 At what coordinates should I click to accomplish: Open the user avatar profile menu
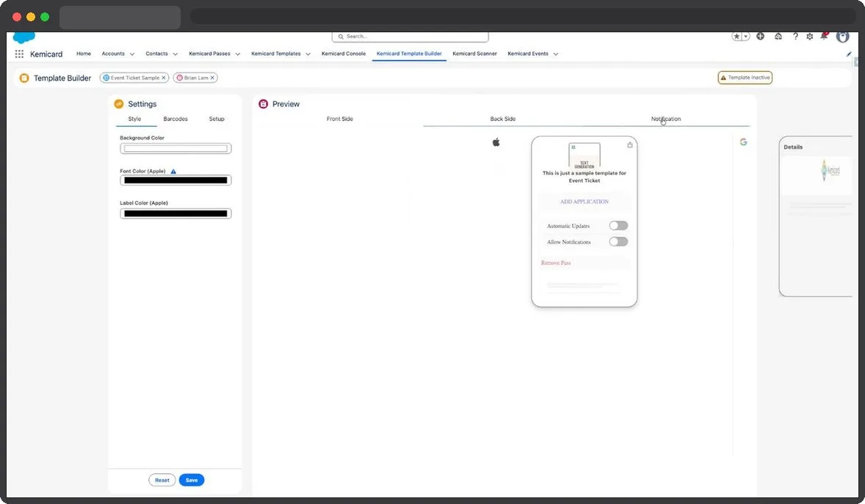[842, 37]
